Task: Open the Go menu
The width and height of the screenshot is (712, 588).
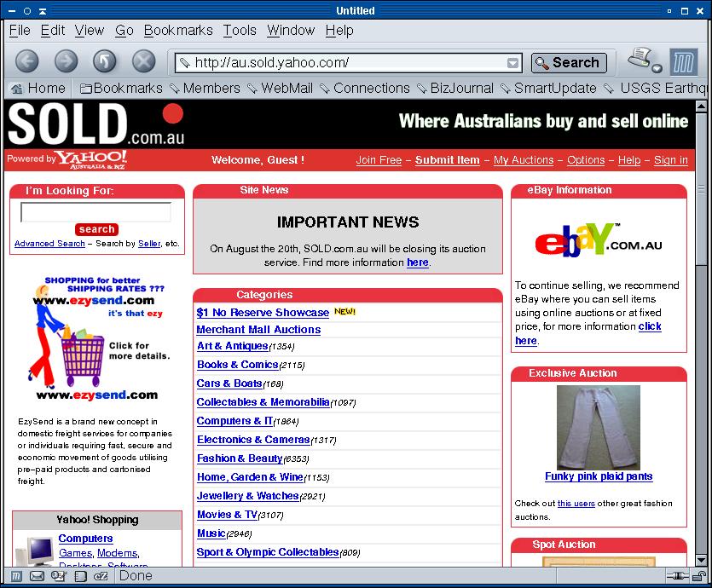Action: pos(124,31)
